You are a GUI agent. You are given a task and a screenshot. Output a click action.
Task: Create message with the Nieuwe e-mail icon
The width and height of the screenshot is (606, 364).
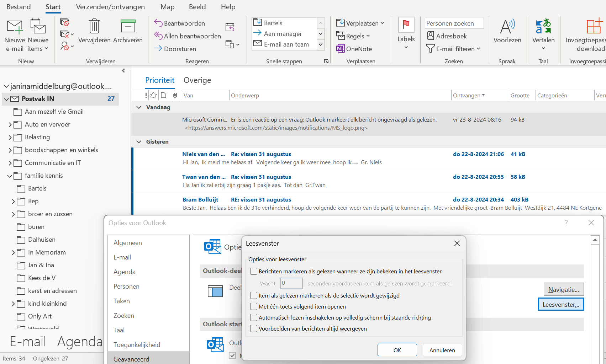[x=14, y=27]
